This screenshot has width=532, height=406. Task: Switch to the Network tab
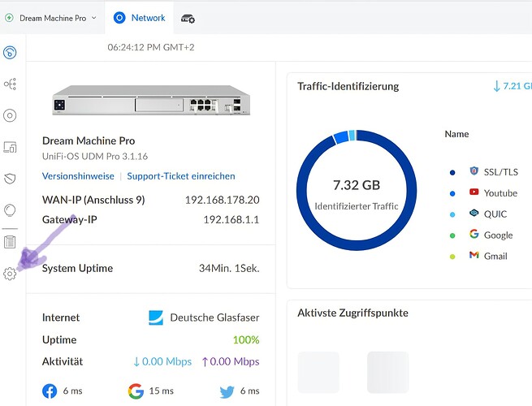140,18
